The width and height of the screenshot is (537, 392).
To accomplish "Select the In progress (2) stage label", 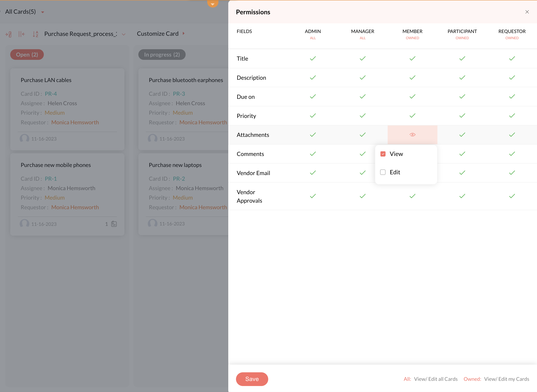I will tap(162, 55).
